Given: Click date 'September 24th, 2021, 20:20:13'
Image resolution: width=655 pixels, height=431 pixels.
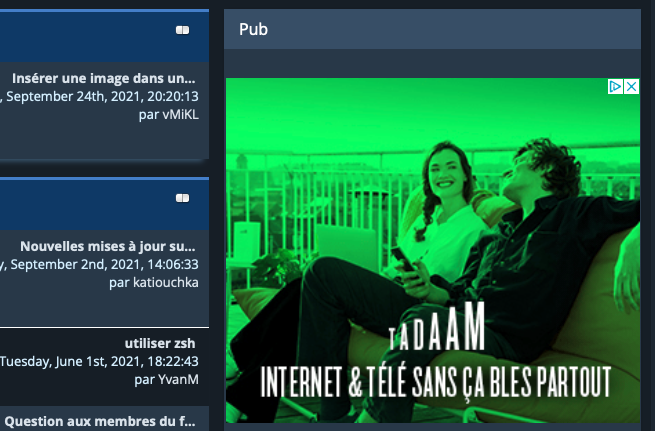Looking at the screenshot, I should point(102,96).
